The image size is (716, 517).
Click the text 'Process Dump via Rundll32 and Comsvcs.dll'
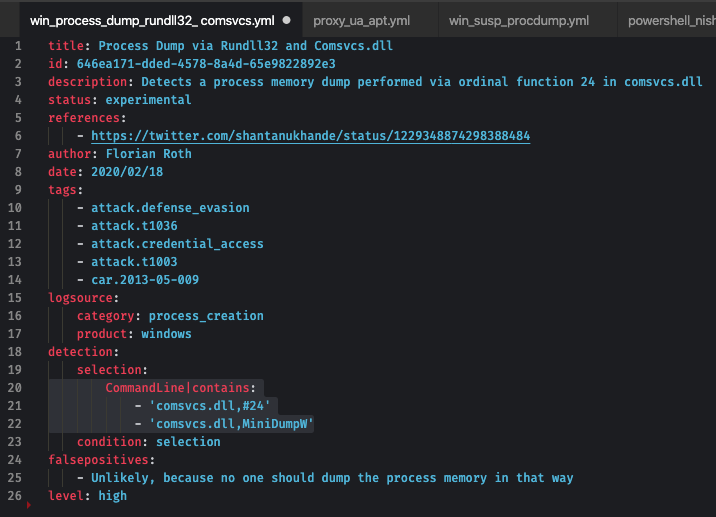[246, 46]
